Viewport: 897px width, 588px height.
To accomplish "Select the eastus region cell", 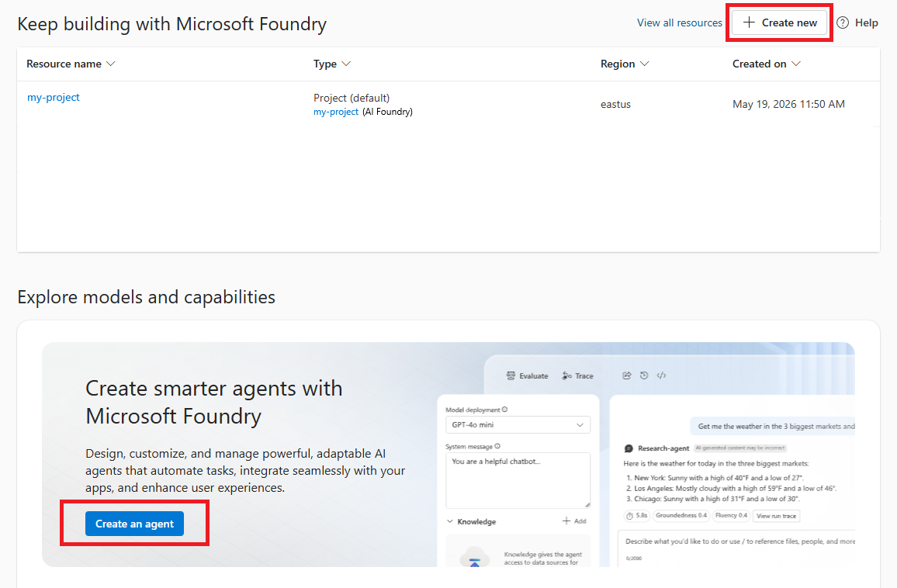I will tap(615, 104).
